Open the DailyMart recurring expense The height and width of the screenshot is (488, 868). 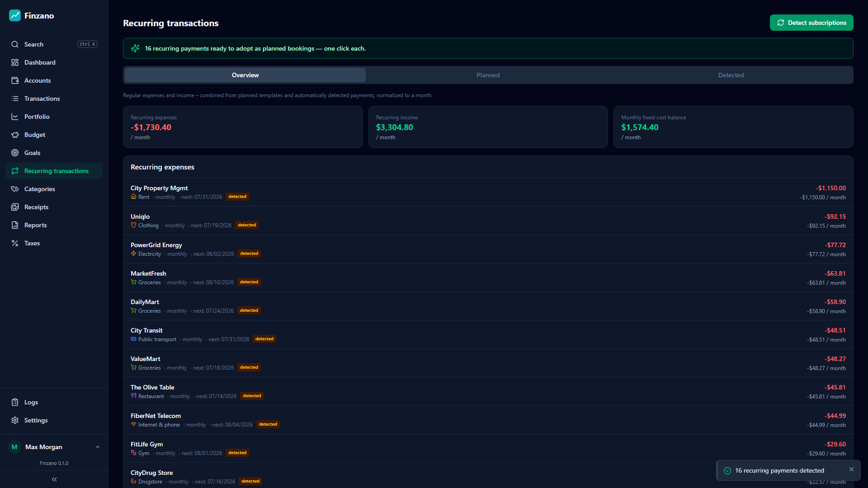tap(488, 306)
